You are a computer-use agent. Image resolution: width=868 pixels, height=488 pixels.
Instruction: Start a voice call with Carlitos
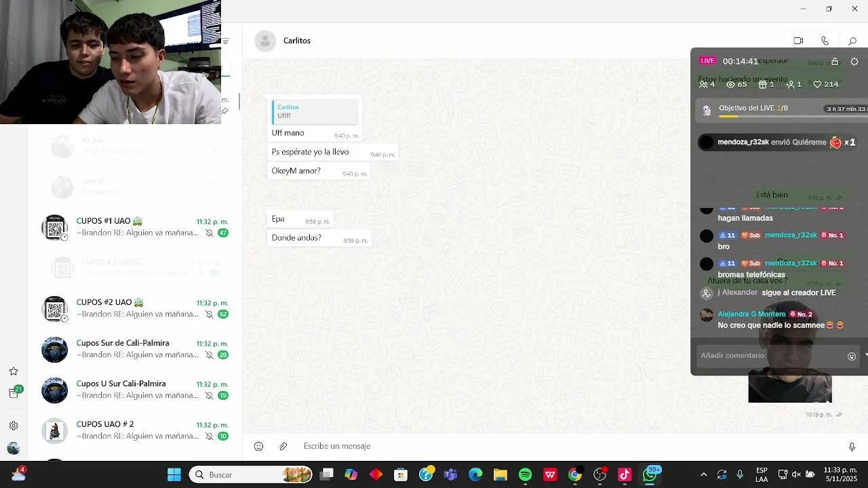click(825, 41)
